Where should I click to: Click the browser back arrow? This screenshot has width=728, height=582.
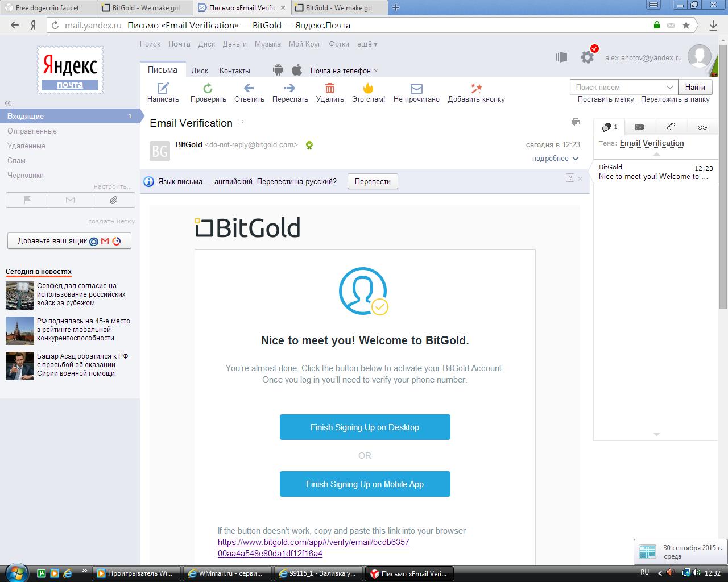[x=15, y=25]
